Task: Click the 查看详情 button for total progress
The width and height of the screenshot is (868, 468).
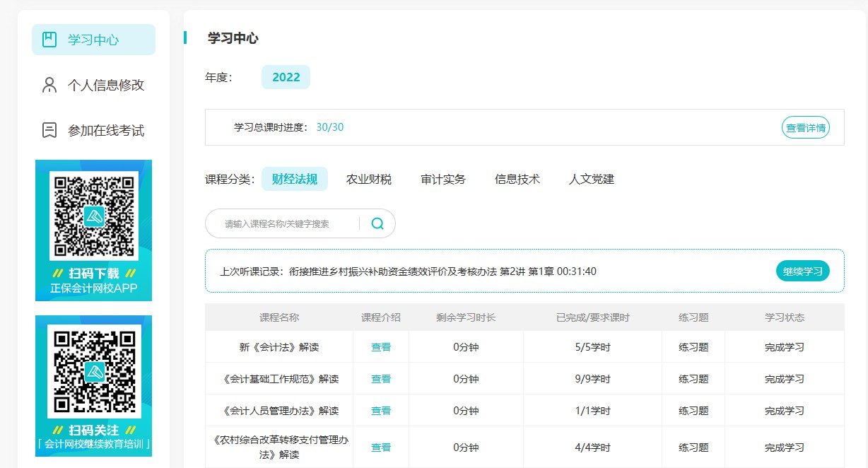Action: [x=805, y=127]
